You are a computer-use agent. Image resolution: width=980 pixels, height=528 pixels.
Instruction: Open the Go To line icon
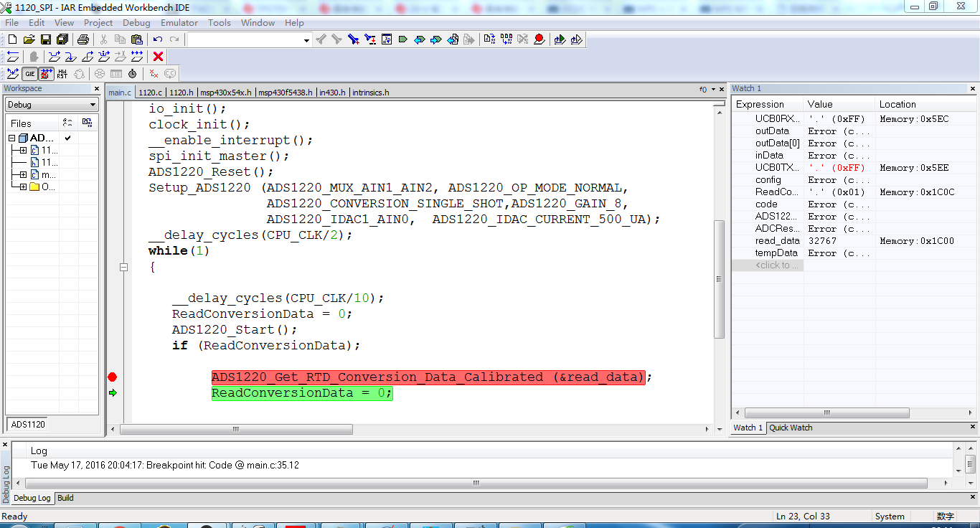(387, 39)
